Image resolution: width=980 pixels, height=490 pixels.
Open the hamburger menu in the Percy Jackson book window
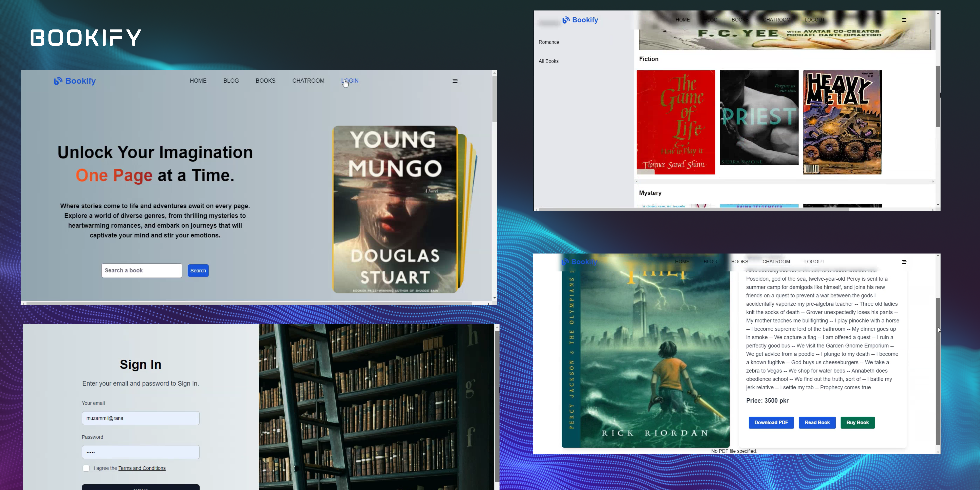click(x=904, y=262)
